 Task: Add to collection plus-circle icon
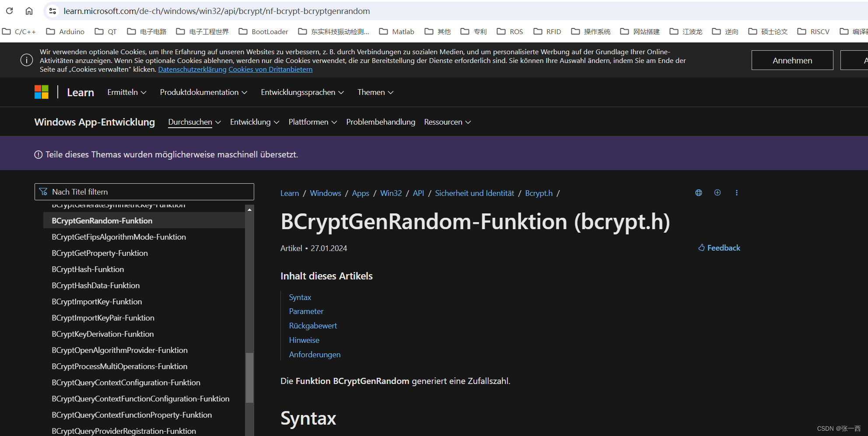717,193
